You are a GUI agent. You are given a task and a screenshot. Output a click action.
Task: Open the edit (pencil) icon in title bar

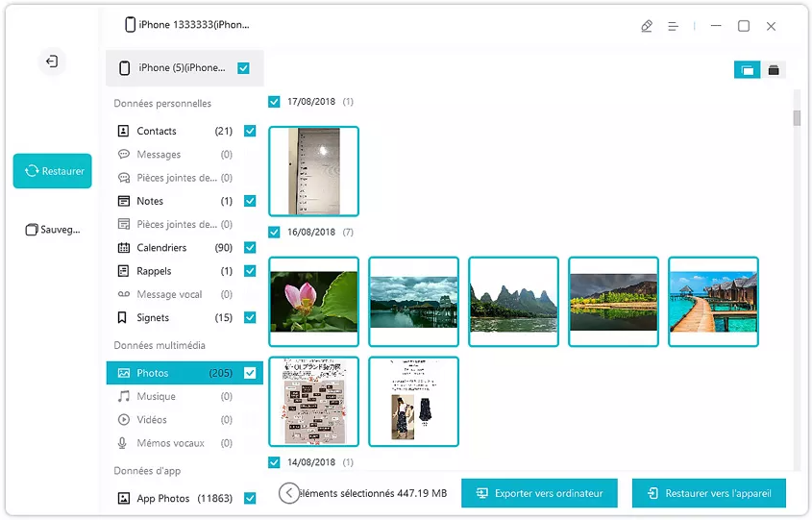(647, 27)
